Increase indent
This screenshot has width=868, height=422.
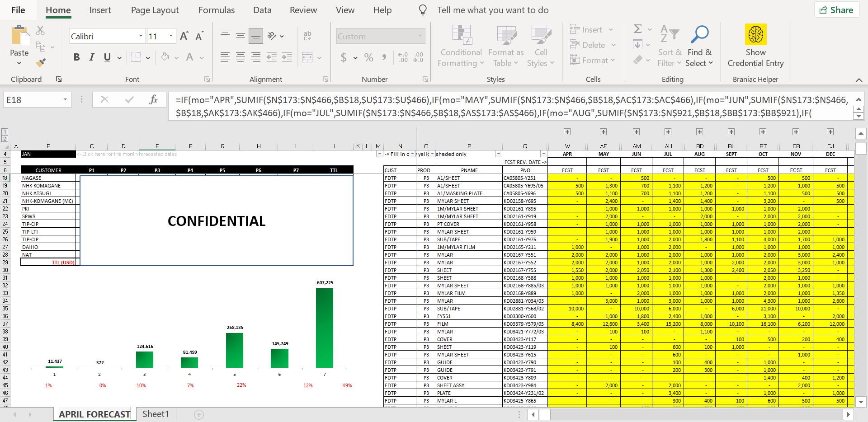point(287,57)
